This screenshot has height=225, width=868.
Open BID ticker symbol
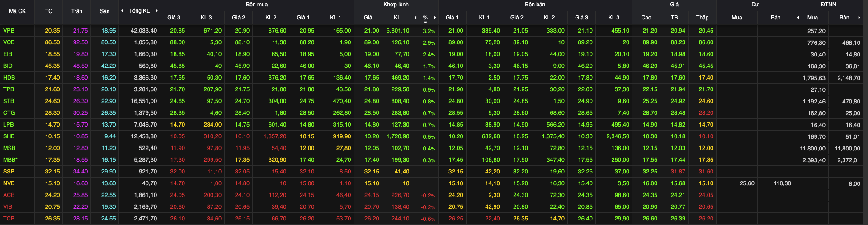tap(8, 66)
